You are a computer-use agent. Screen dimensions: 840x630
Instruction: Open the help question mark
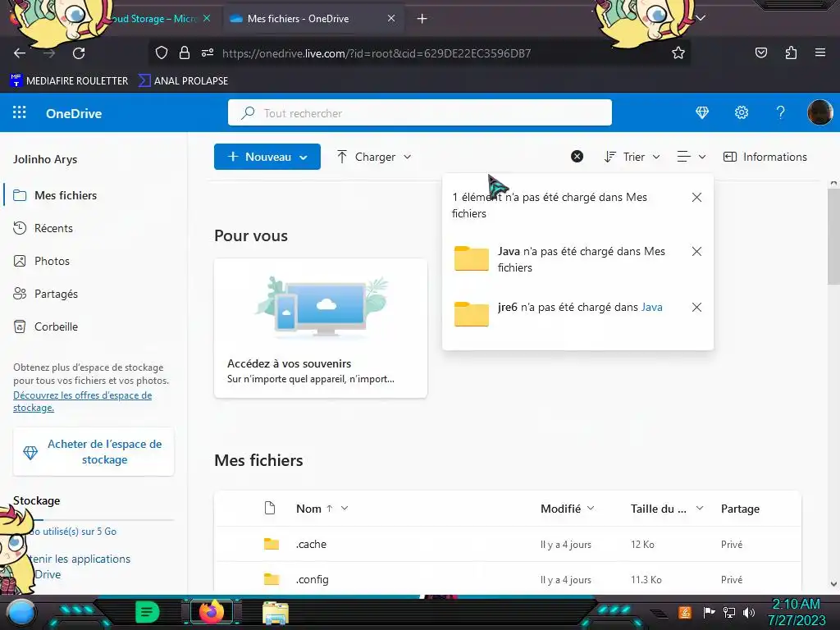tap(781, 112)
